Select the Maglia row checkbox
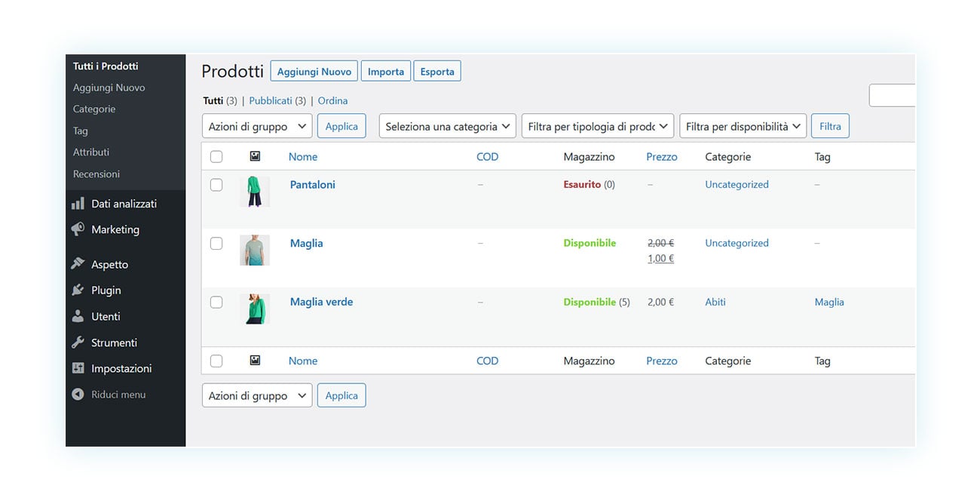 point(216,244)
